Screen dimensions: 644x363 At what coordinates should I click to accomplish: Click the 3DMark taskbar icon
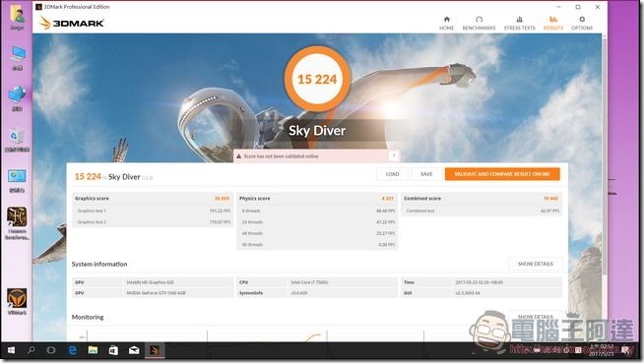[155, 350]
